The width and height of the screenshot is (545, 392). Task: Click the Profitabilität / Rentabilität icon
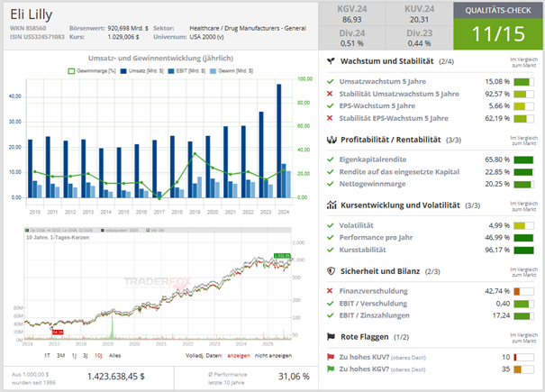pyautogui.click(x=331, y=140)
